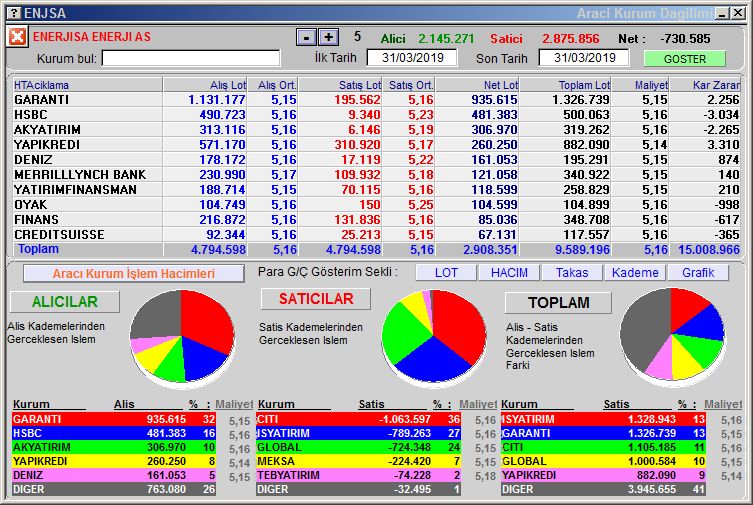753x505 pixels.
Task: Click red ISYATIRIM row in total list
Action: 603,419
